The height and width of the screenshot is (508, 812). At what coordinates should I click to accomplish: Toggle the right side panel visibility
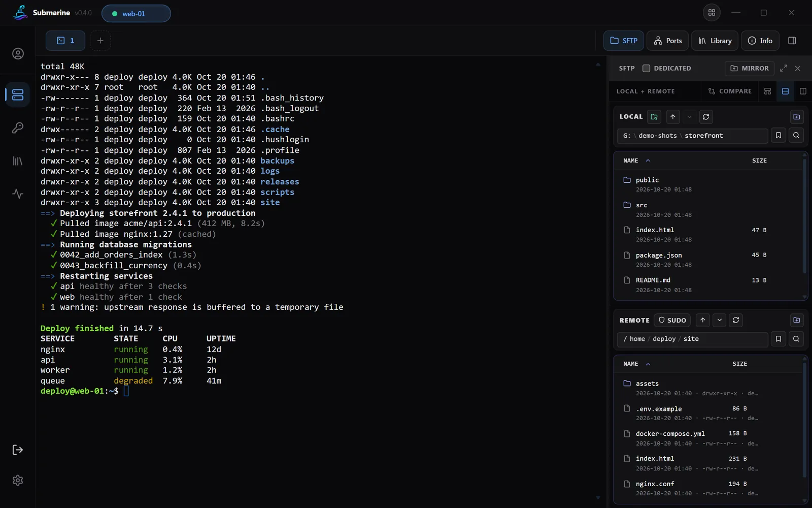click(792, 41)
